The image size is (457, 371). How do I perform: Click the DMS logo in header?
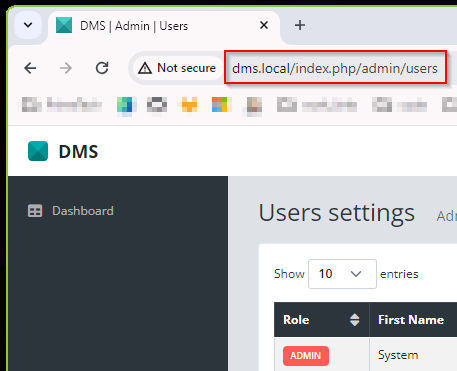coord(38,151)
